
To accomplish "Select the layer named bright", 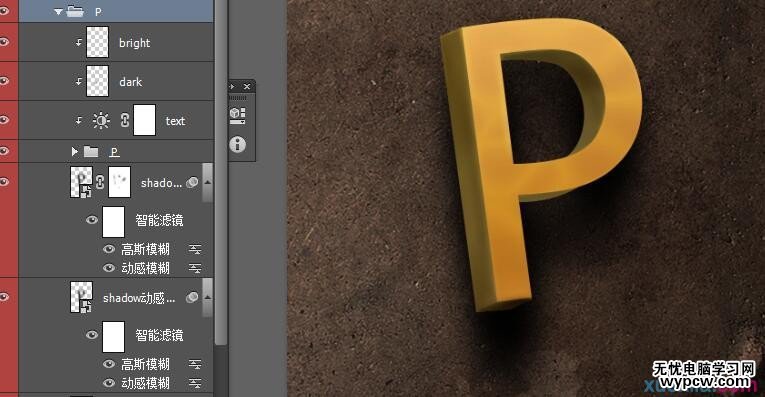I will click(x=135, y=43).
